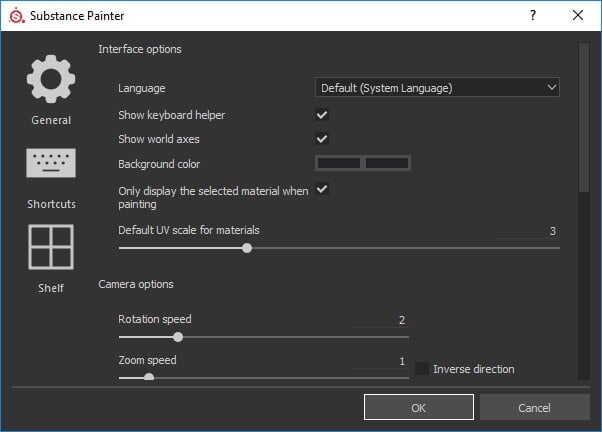Image resolution: width=602 pixels, height=432 pixels.
Task: Uncheck Show keyboard helper
Action: click(322, 114)
